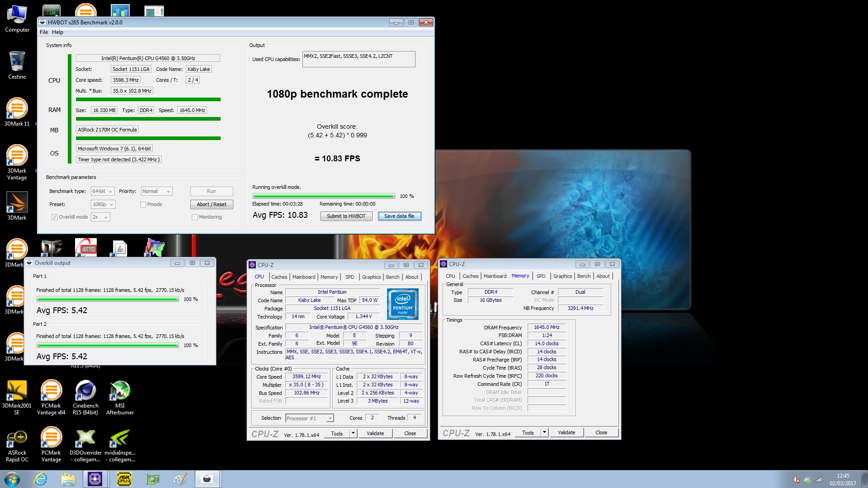Toggle the Overkill mode checkbox
This screenshot has width=868, height=488.
click(54, 217)
